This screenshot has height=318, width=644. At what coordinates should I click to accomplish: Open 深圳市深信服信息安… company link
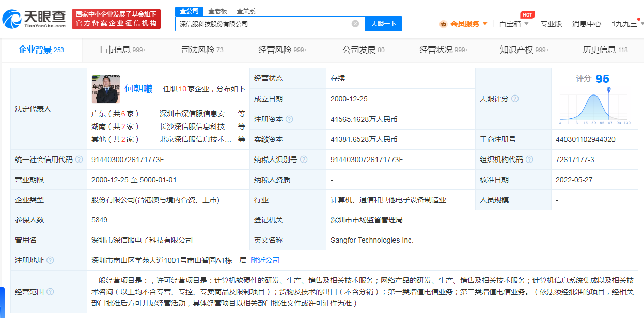[x=196, y=114]
